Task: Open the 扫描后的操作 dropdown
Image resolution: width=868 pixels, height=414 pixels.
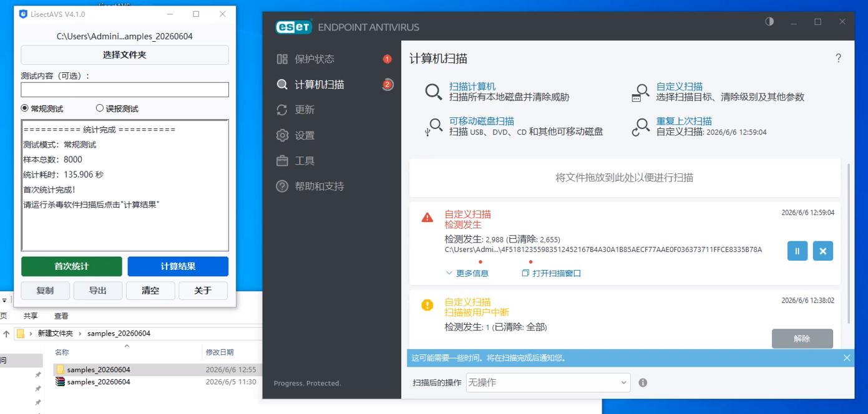Action: (548, 382)
